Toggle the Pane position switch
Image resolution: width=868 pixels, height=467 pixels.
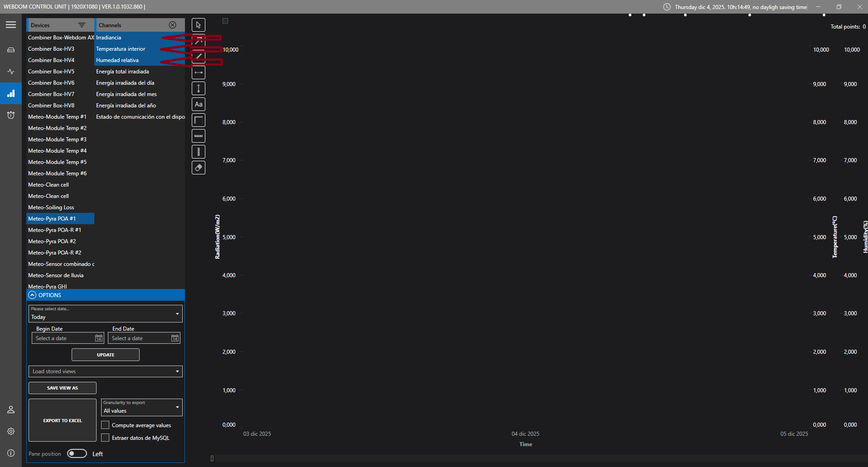tap(77, 453)
